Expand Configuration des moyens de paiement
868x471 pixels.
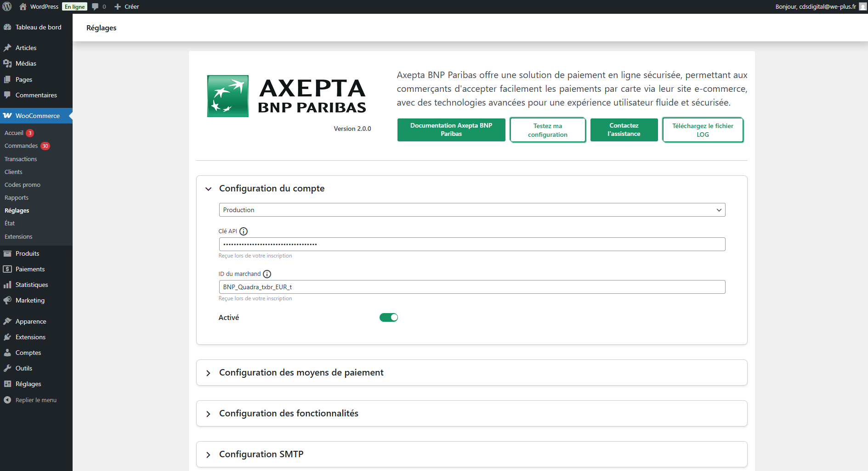click(x=301, y=373)
